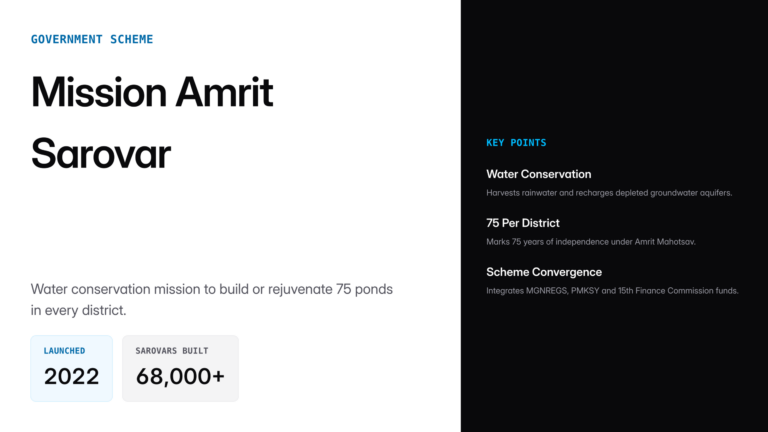Select the Scheme Convergence heading
768x432 pixels.
[544, 272]
